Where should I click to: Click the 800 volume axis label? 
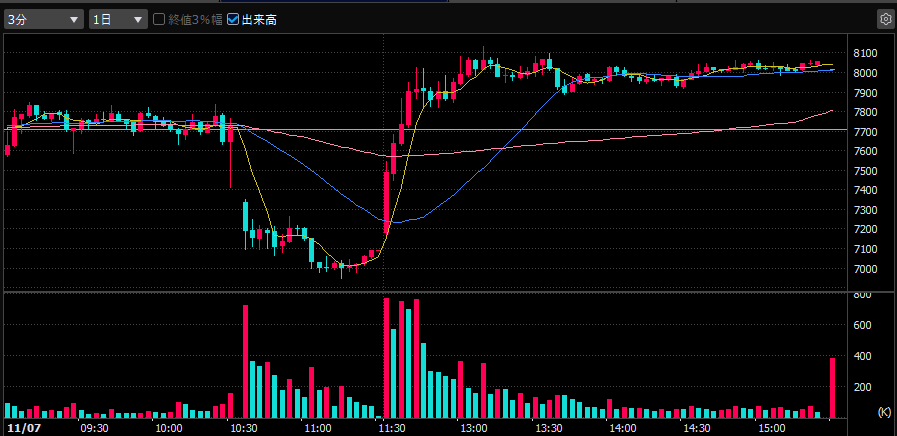click(862, 296)
